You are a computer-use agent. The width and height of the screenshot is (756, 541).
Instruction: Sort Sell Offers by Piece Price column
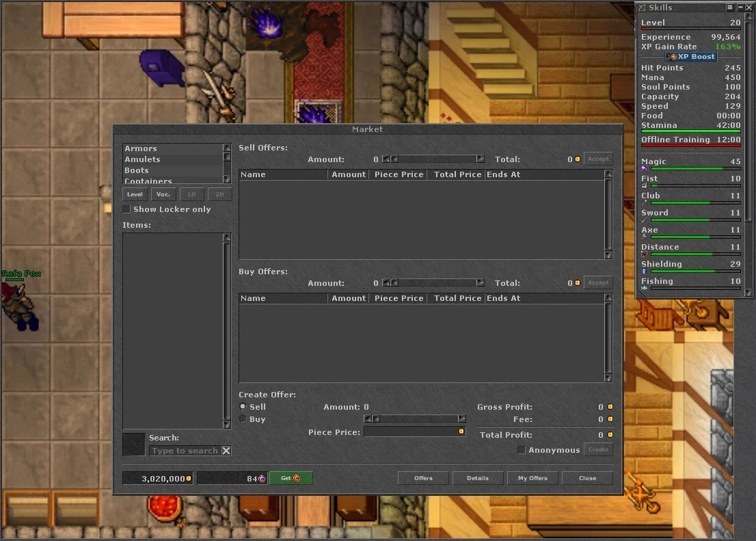click(399, 174)
